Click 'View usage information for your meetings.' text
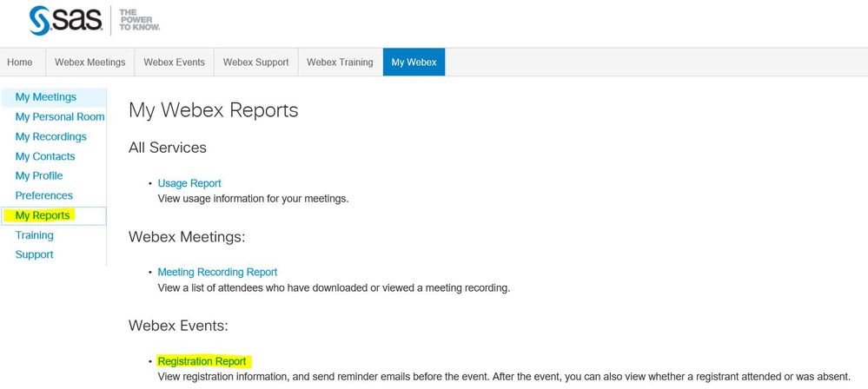Image resolution: width=868 pixels, height=389 pixels. 253,199
